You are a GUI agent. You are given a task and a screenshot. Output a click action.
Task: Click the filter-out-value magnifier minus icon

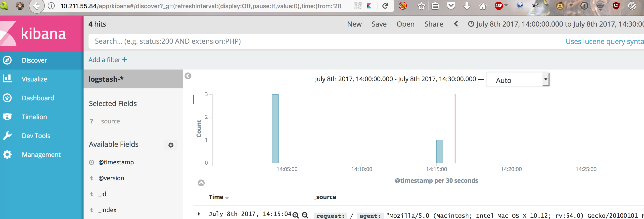click(x=305, y=215)
